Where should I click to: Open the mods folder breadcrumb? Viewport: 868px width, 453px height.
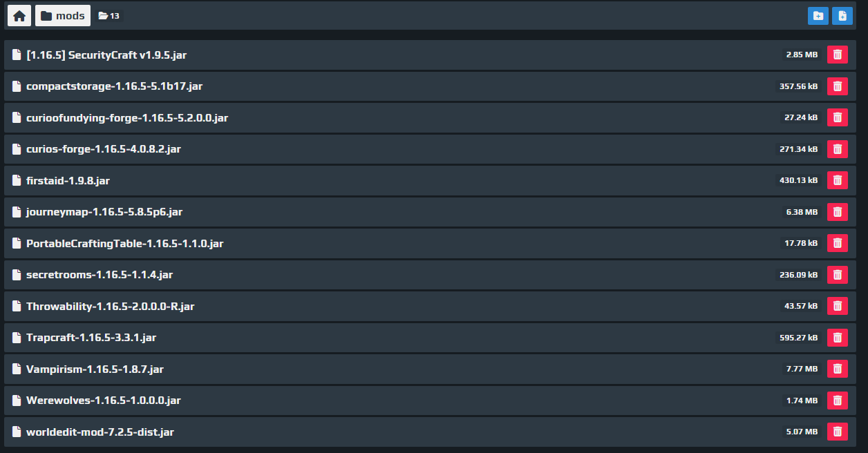(63, 16)
